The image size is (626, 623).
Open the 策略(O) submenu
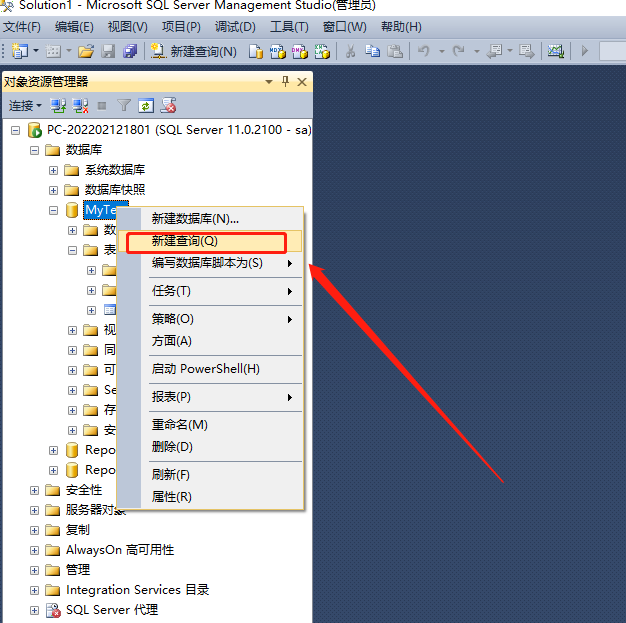[210, 319]
